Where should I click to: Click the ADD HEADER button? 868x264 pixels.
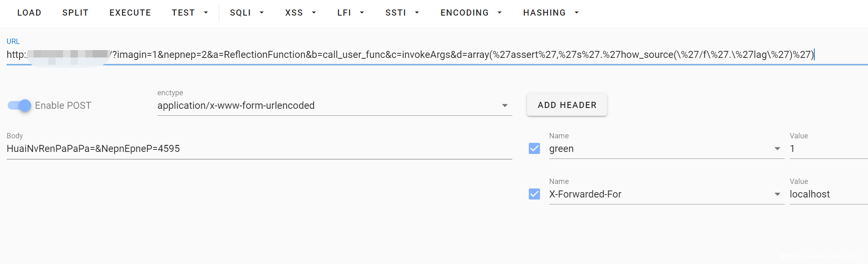[x=567, y=105]
